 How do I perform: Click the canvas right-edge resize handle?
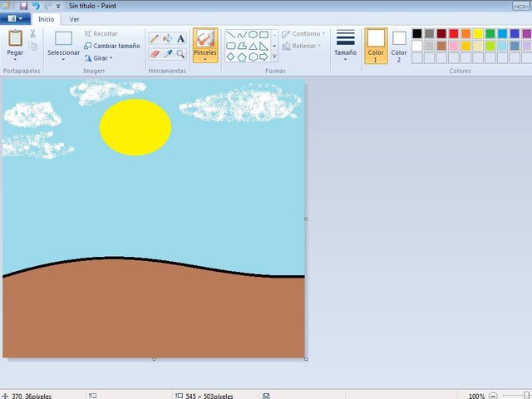[x=306, y=219]
